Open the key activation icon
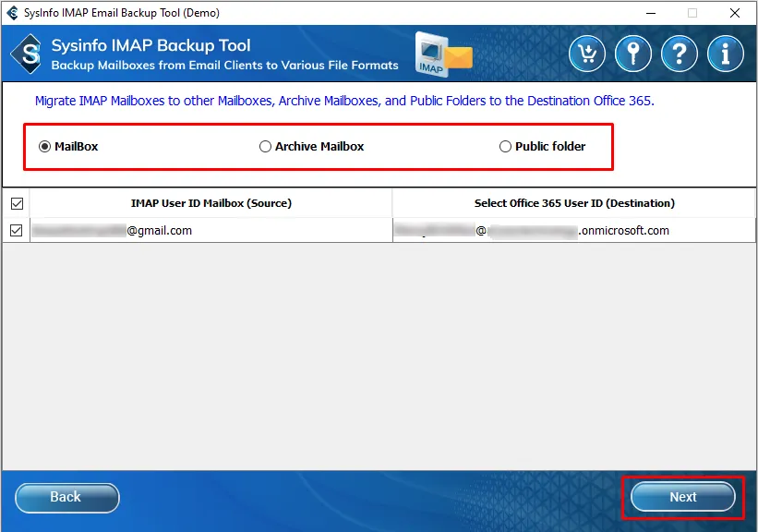Viewport: 758px width, 532px height. coord(633,54)
